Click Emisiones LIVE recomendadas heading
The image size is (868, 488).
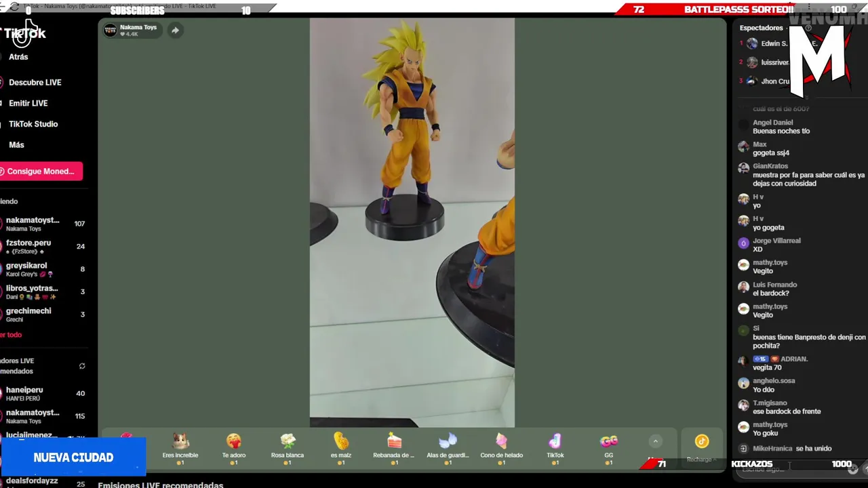coord(161,485)
